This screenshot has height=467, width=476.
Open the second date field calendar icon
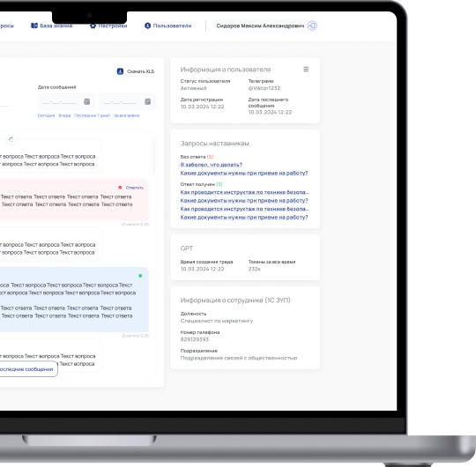148,101
